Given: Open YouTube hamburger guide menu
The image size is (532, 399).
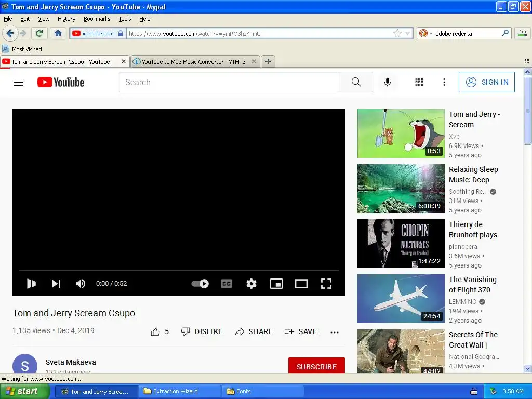Looking at the screenshot, I should click(x=19, y=82).
